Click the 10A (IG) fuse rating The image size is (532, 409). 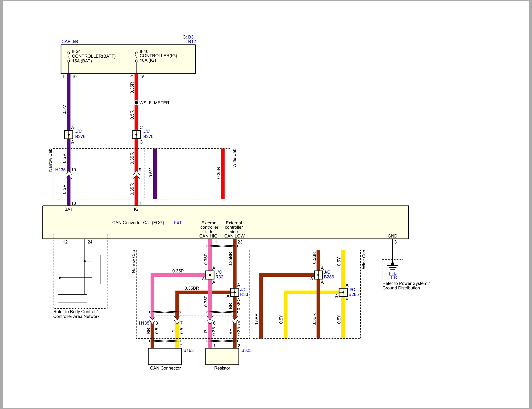(148, 60)
